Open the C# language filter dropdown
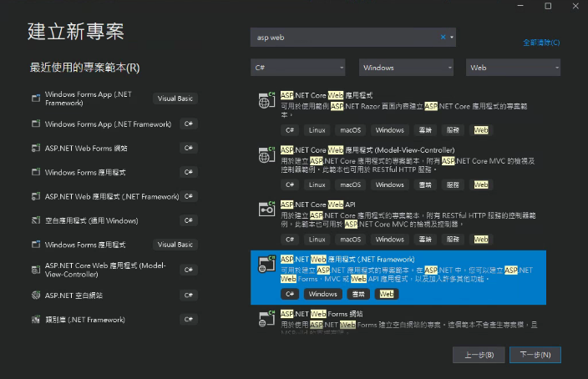 297,68
